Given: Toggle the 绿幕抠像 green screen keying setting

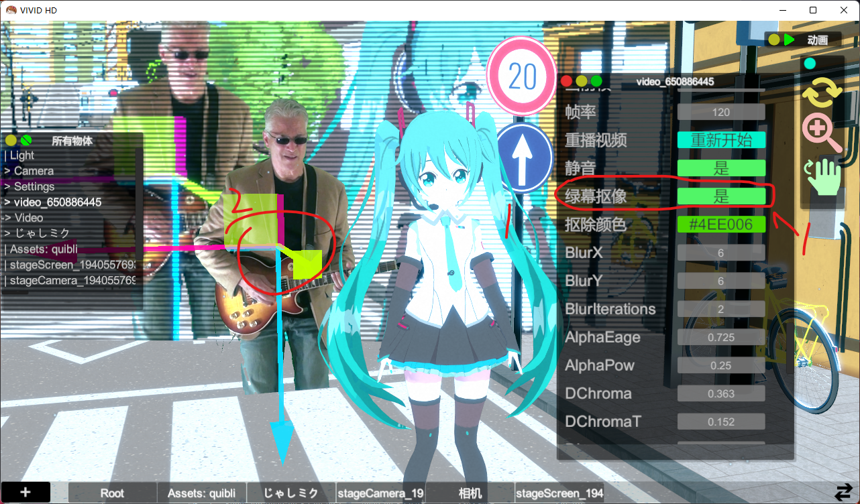Looking at the screenshot, I should 721,196.
